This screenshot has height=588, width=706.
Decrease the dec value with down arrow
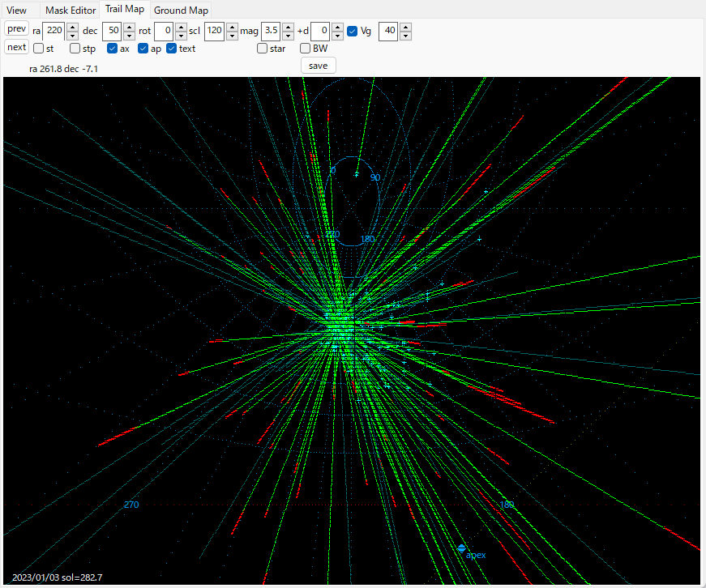pos(129,36)
